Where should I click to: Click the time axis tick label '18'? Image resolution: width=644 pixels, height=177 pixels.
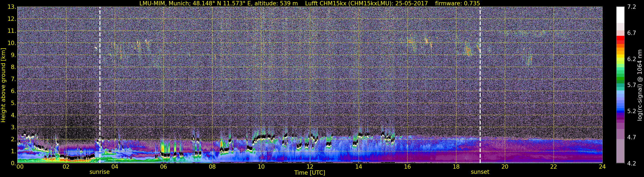[x=456, y=167]
